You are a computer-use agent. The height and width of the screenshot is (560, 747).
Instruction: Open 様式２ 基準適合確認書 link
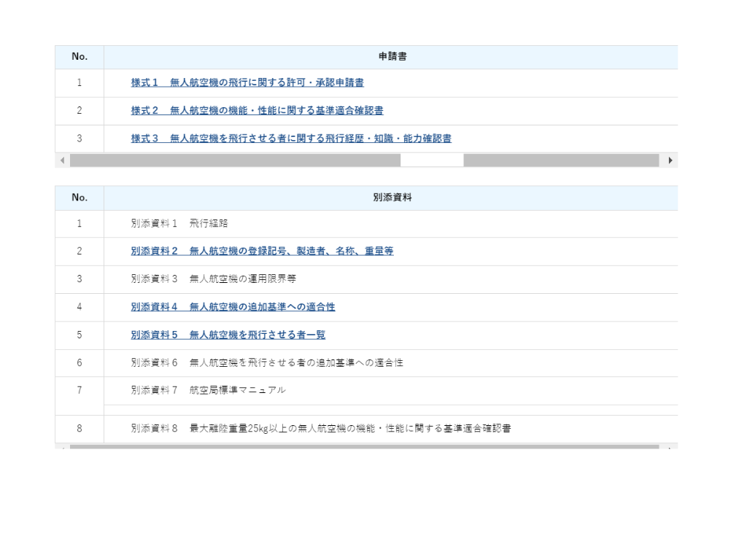click(x=257, y=111)
